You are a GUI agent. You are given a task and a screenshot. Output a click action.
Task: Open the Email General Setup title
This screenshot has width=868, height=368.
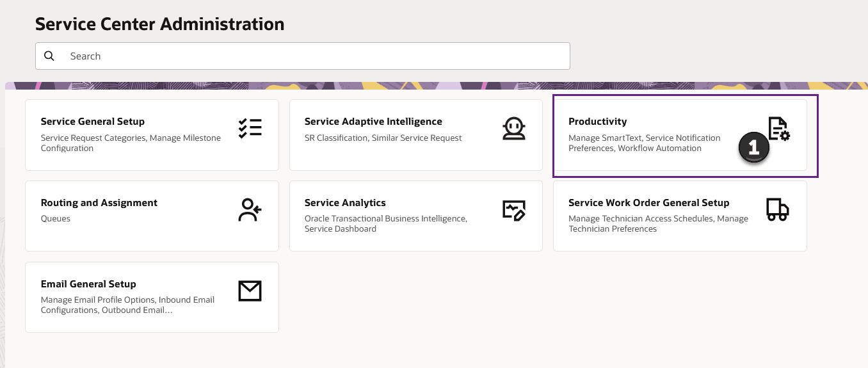[x=88, y=284]
